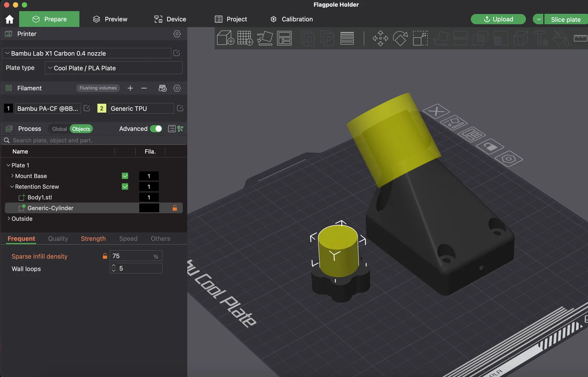Collapse the Retention Screw object
This screenshot has height=377, width=588.
coord(12,186)
